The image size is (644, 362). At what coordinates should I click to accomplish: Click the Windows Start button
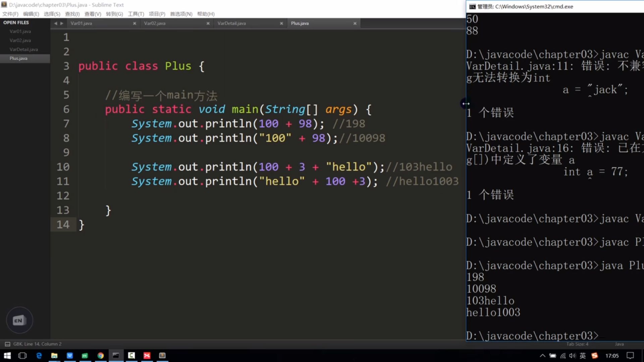click(x=7, y=356)
